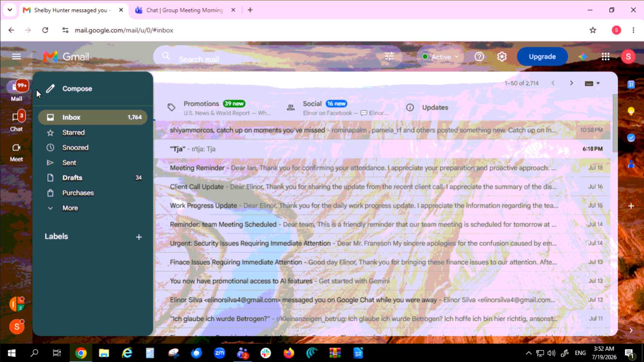Click the Upgrade button
Viewport: 644px width, 362px height.
[542, 57]
